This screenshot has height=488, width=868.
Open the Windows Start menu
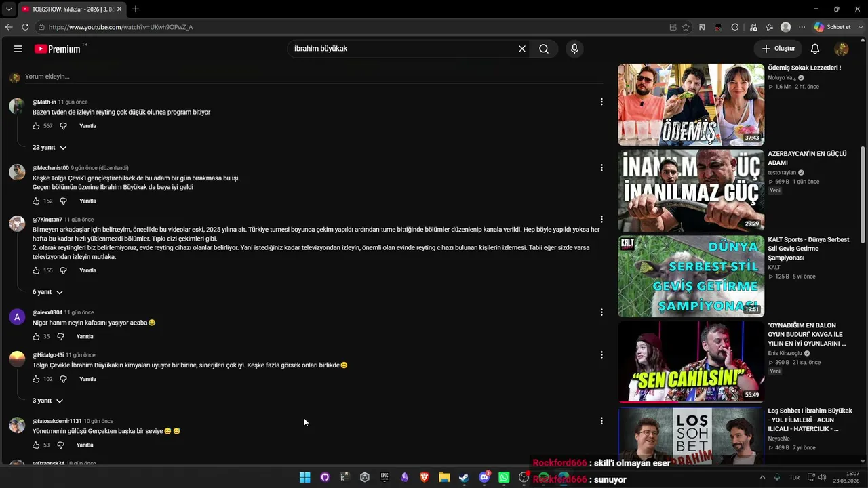tap(305, 477)
